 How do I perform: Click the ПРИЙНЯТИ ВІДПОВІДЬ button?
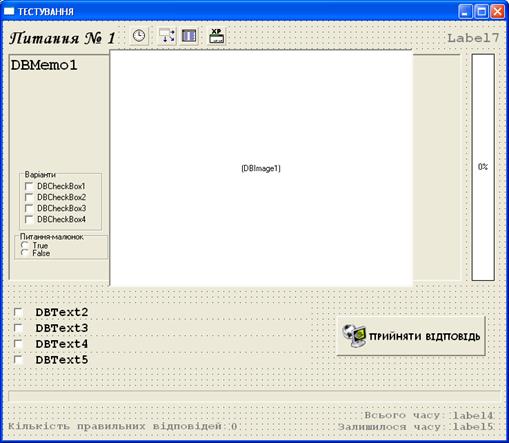411,336
